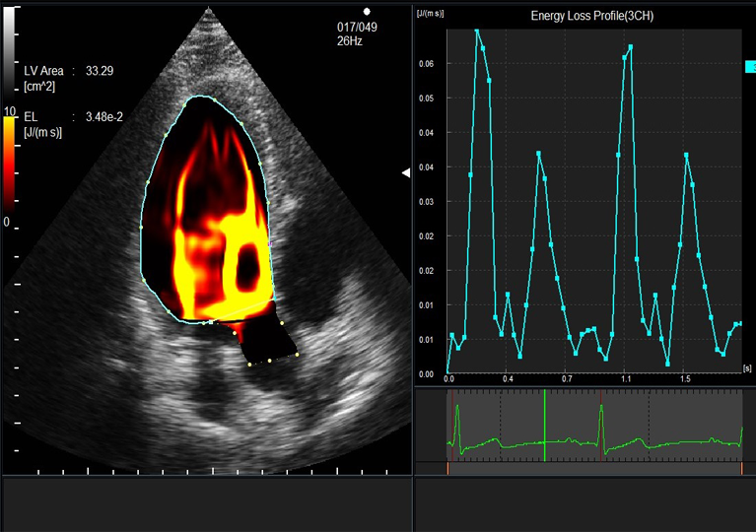Viewport: 756px width, 532px height.
Task: Click the [s] time unit label
Action: click(x=747, y=368)
